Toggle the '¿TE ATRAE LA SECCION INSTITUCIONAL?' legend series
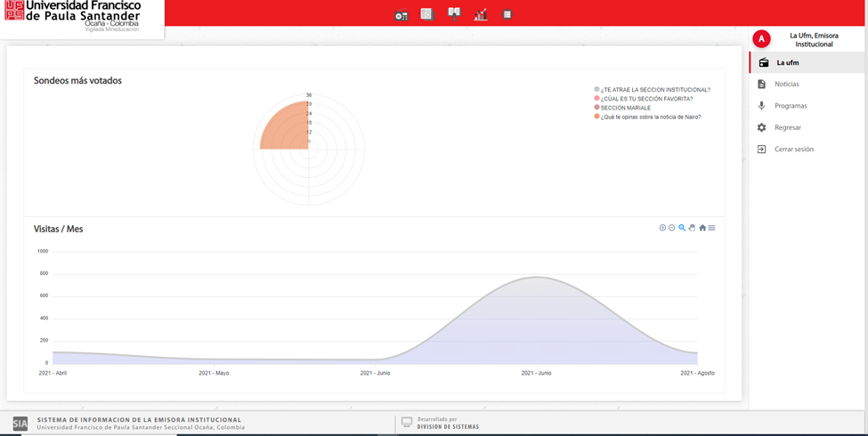Screen dimensions: 868x436 tap(655, 90)
